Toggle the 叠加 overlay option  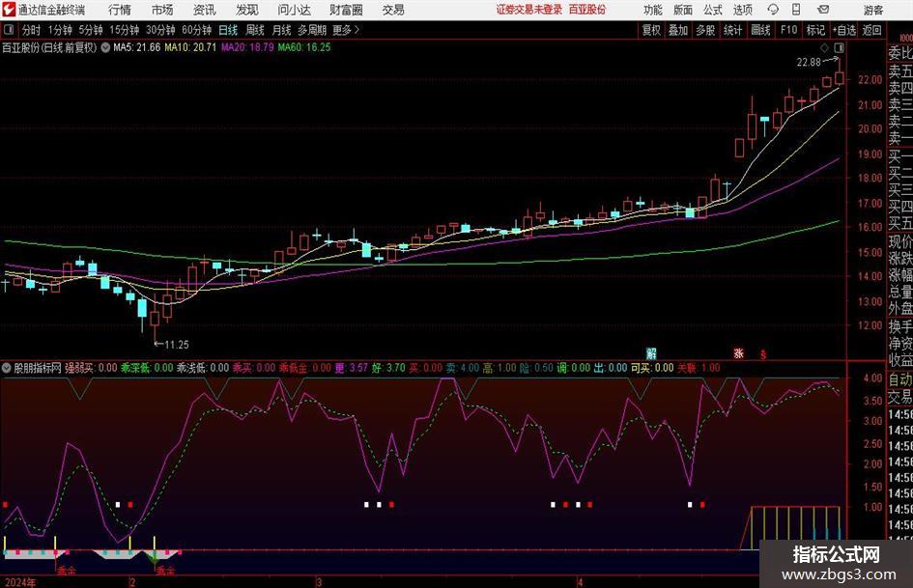(x=678, y=30)
